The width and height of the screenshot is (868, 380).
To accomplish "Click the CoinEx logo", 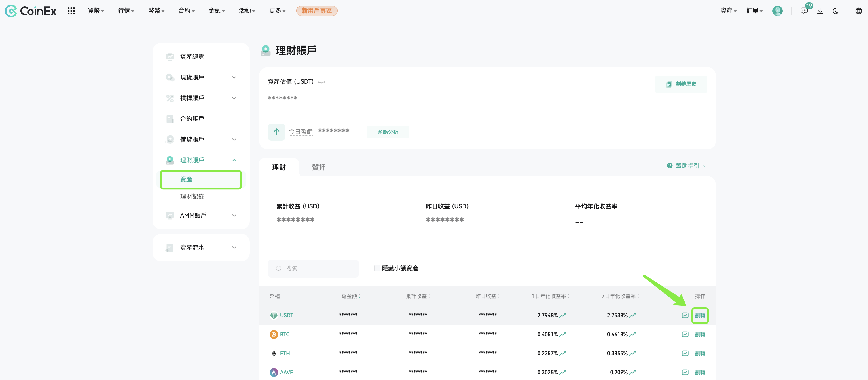I will (31, 11).
